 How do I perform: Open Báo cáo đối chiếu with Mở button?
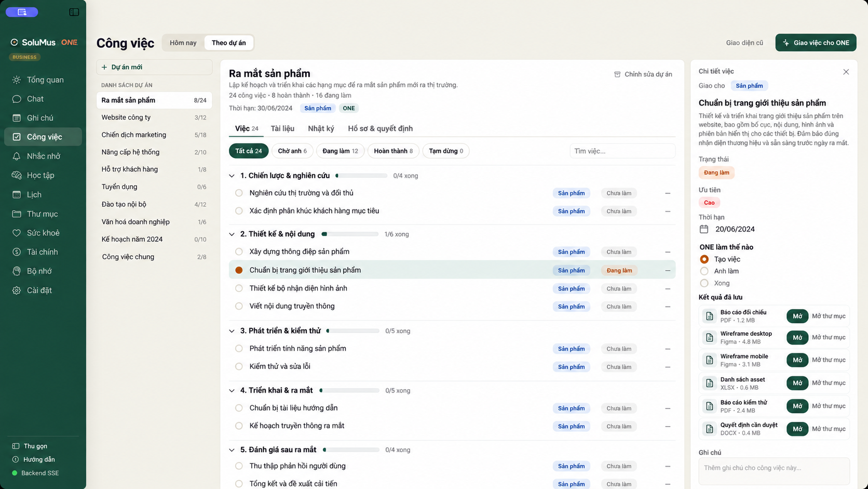[797, 316]
